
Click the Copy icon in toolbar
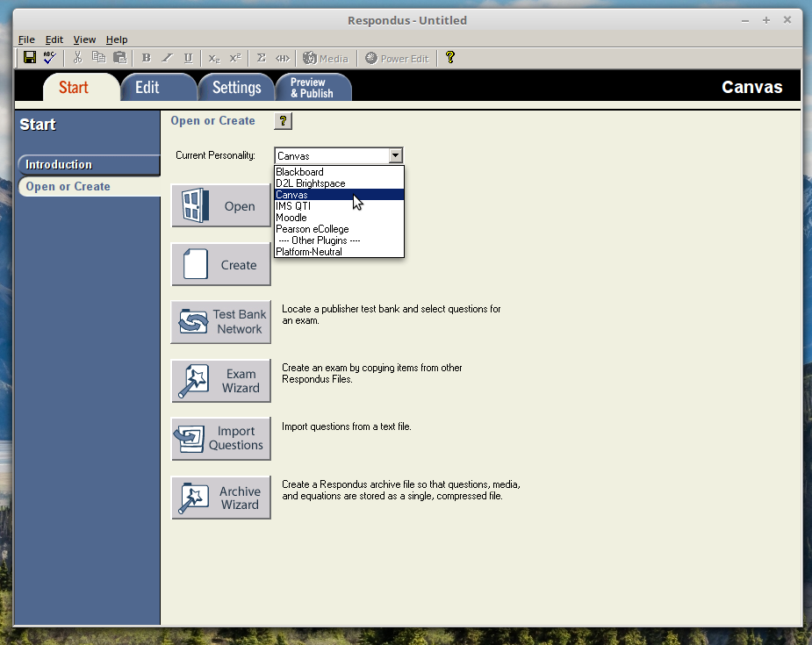pos(98,57)
